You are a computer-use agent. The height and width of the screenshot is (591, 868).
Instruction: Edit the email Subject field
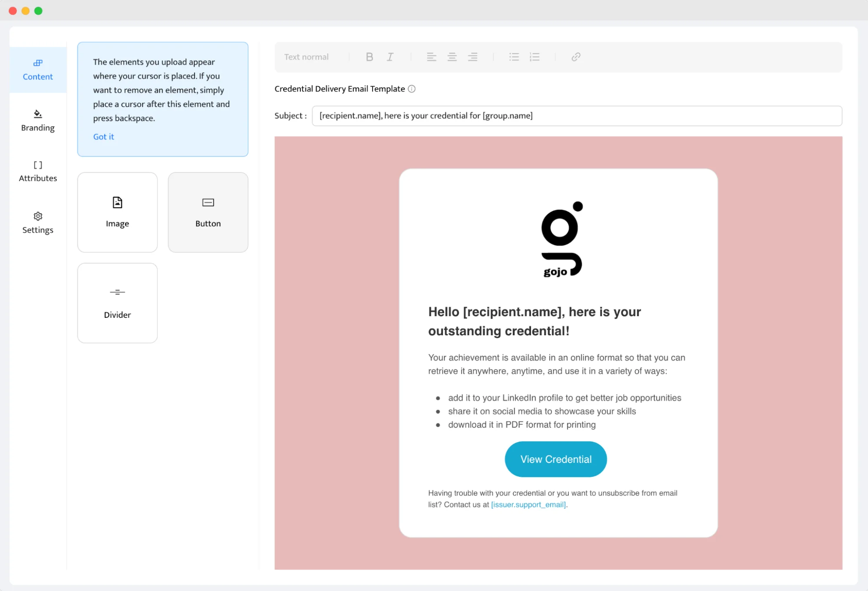[577, 116]
